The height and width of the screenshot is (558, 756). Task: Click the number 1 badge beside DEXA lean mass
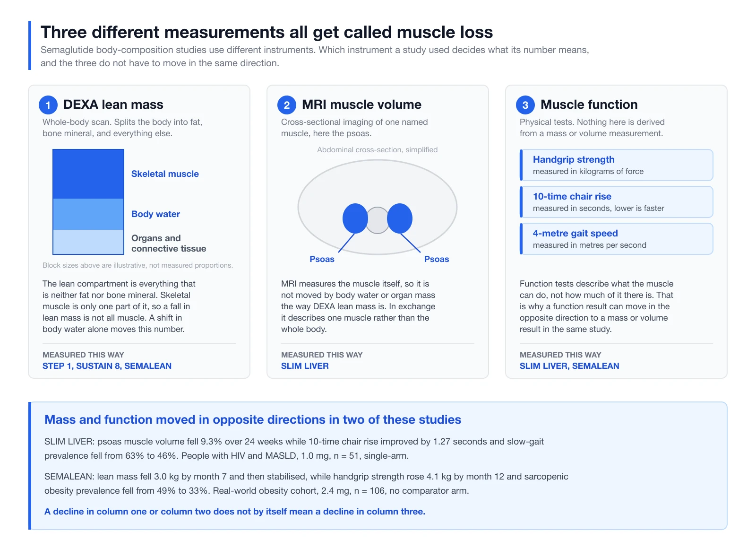pos(48,105)
